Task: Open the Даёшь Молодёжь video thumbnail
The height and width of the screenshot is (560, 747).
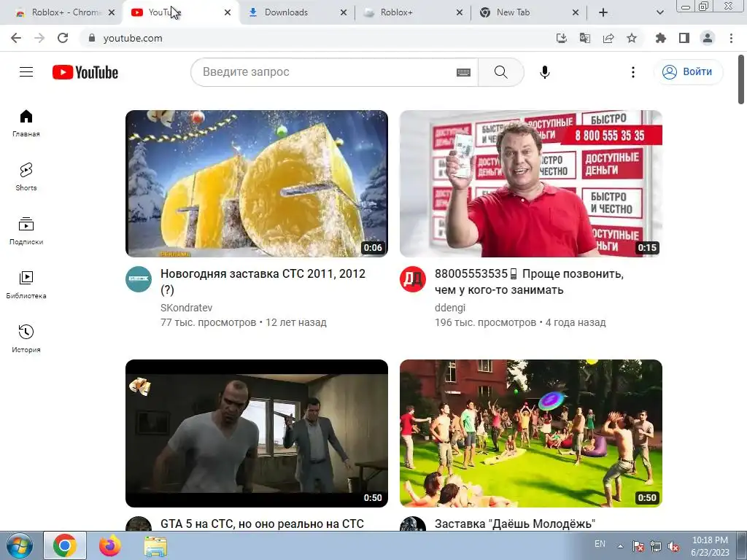Action: pyautogui.click(x=531, y=433)
